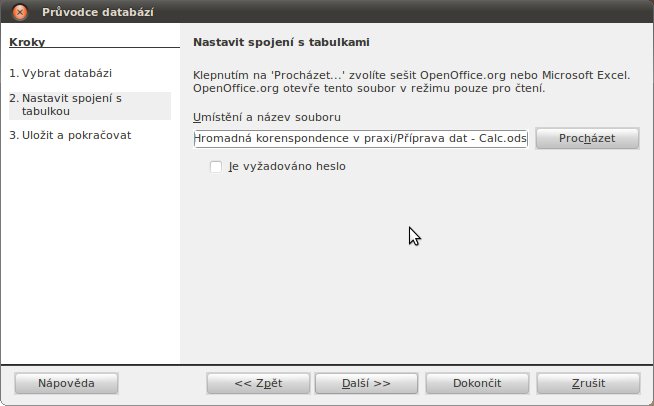Proceed with the Další >> button
The image size is (654, 406).
tap(366, 383)
